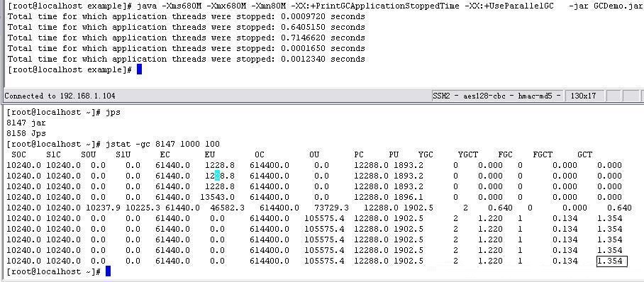Click the YGCT column header
The width and height of the screenshot is (644, 282).
468,154
